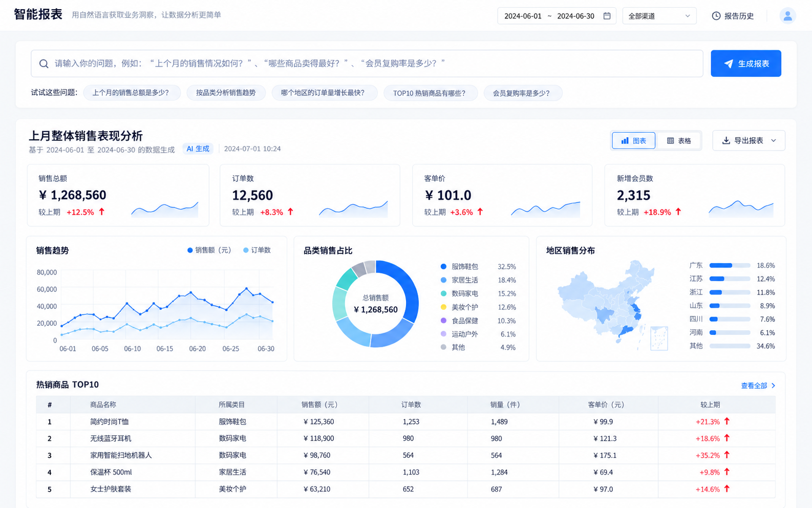
Task: Open the date range picker 2024-06-01 ~ 2024-06-30
Action: click(x=557, y=16)
